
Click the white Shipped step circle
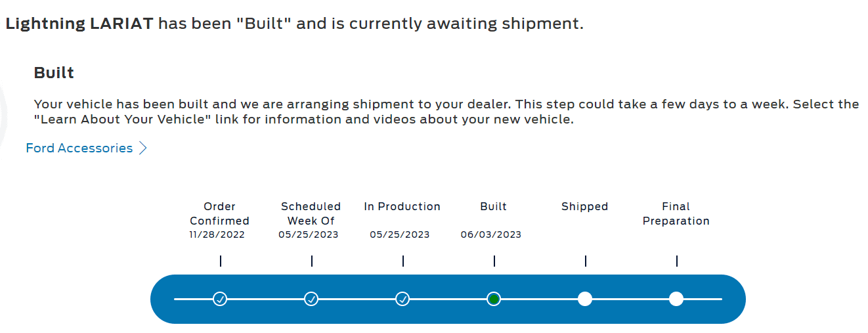coord(585,300)
